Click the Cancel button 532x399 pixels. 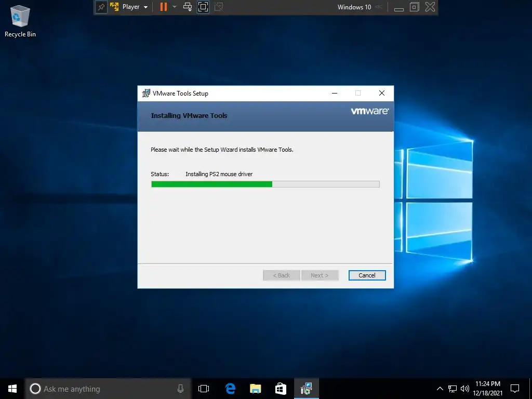(x=367, y=275)
